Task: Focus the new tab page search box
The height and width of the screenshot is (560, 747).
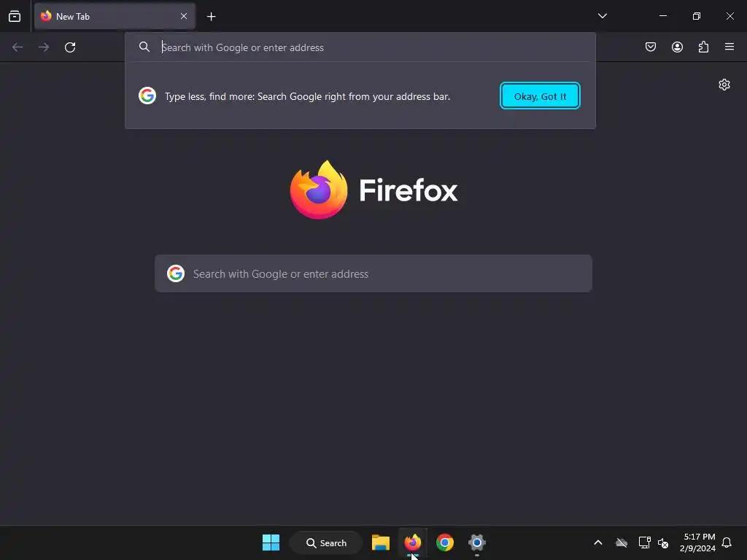Action: point(373,274)
